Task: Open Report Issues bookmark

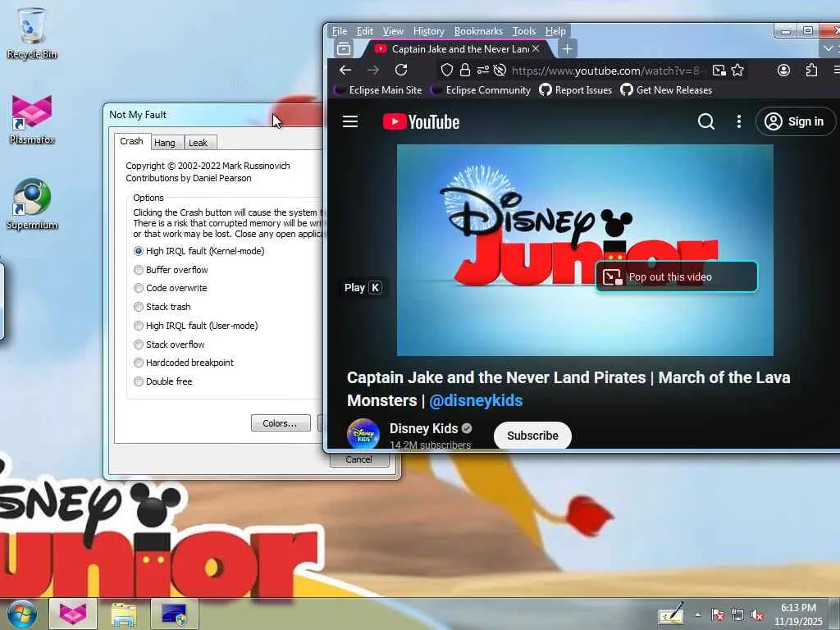Action: [x=575, y=90]
